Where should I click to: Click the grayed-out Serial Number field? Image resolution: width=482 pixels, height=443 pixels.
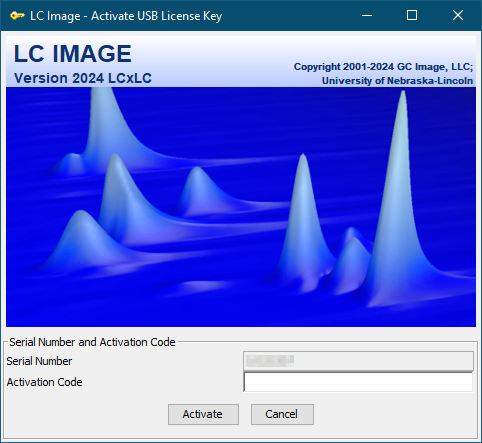(358, 361)
